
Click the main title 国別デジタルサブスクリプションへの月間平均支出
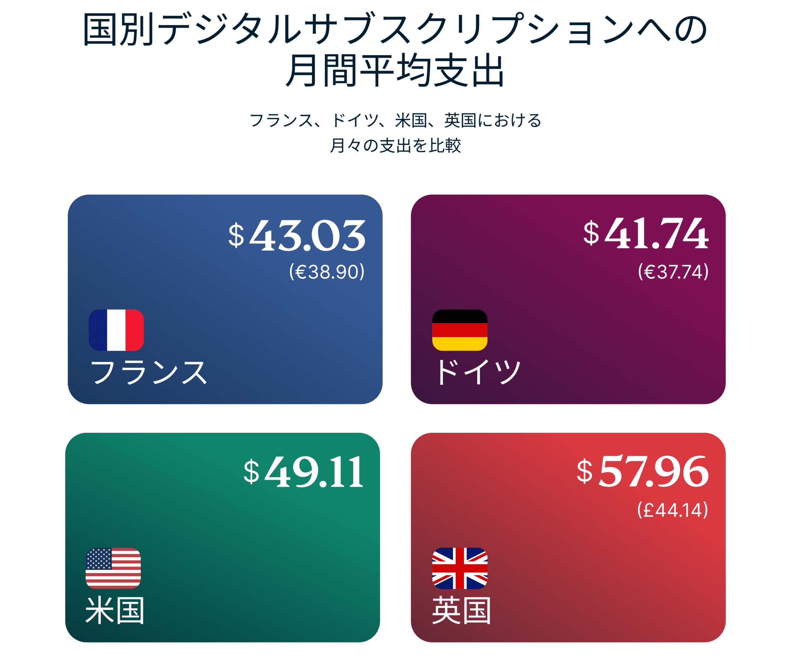coord(395,49)
